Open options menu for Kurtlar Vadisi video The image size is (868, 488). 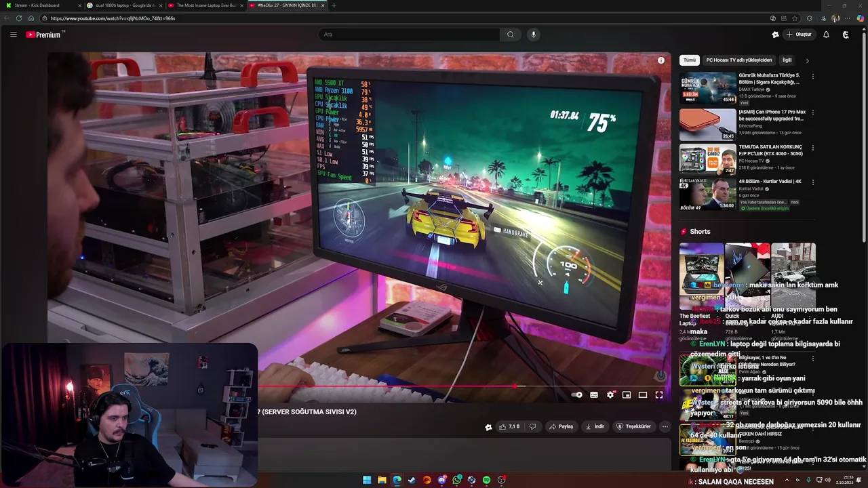click(x=812, y=182)
